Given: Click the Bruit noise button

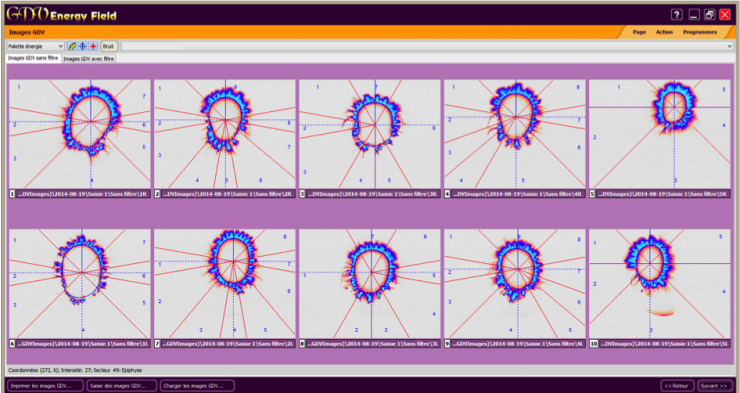Looking at the screenshot, I should point(109,46).
